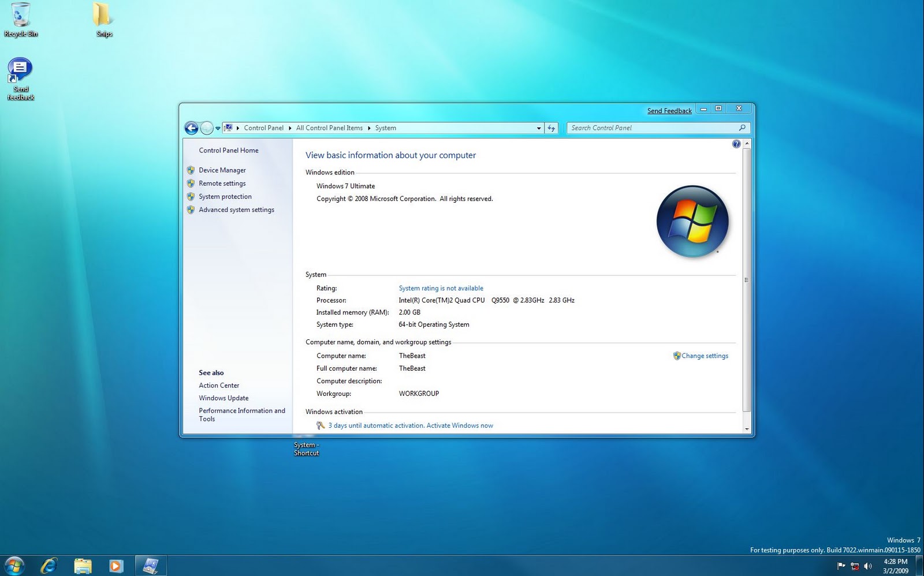Click System rating is not available link
Viewport: 924px width, 576px height.
pos(441,289)
